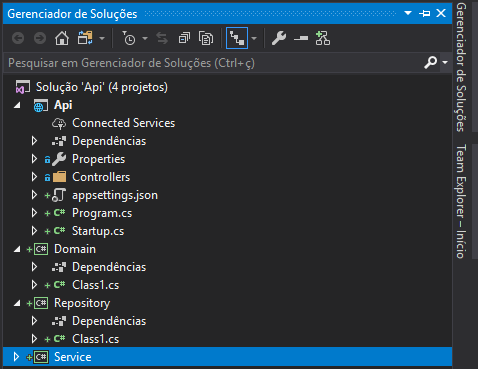Select the Service project
This screenshot has width=478, height=369.
point(73,357)
